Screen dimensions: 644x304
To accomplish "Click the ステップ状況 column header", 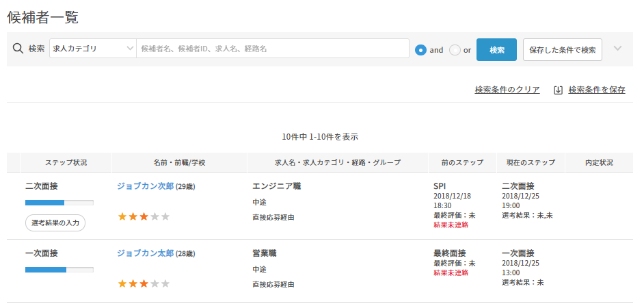I will pos(66,163).
